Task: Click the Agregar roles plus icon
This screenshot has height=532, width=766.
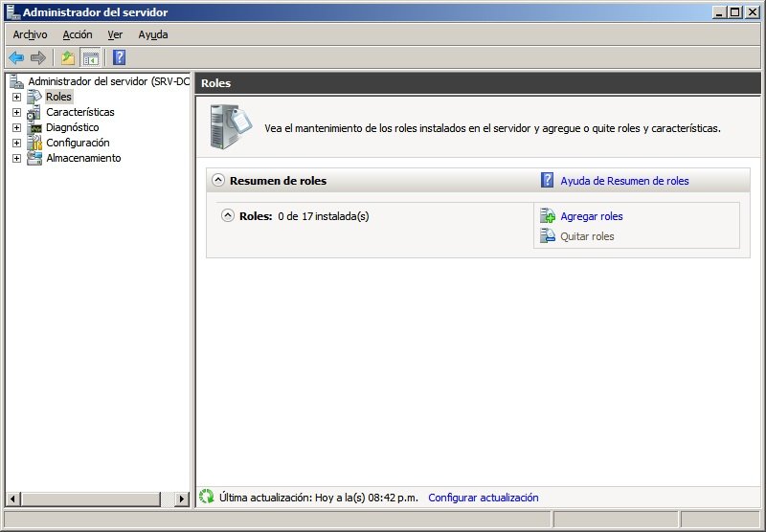Action: (548, 215)
